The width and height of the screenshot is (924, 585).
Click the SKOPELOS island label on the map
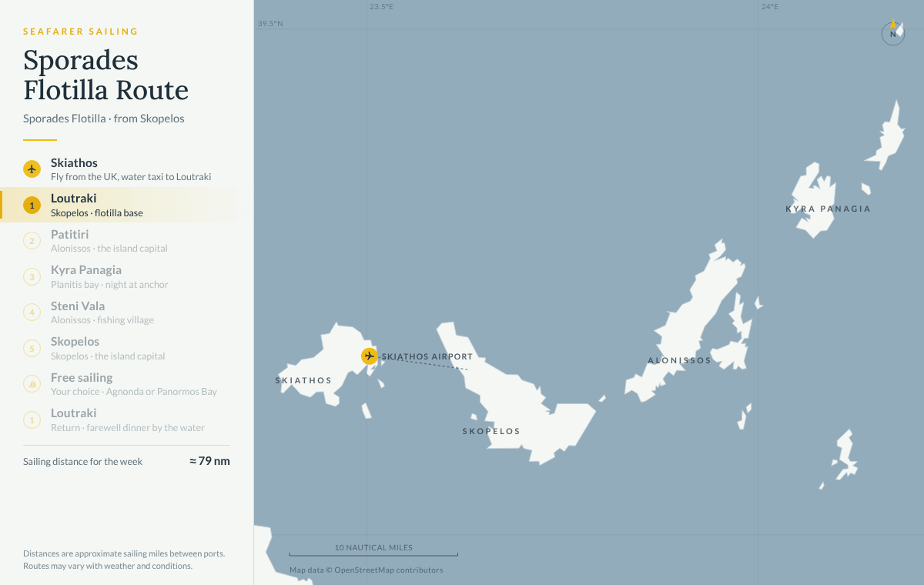click(491, 431)
